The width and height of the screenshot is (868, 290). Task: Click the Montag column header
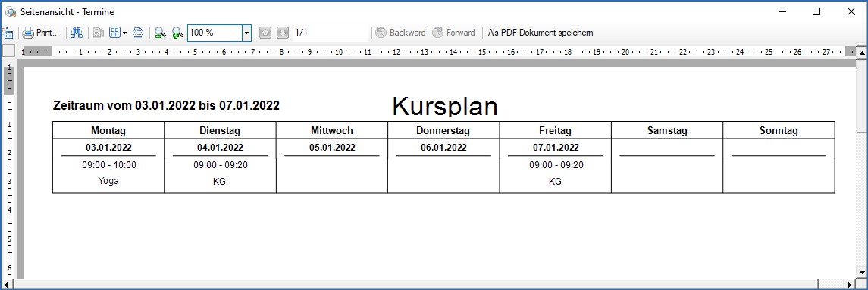pyautogui.click(x=108, y=130)
